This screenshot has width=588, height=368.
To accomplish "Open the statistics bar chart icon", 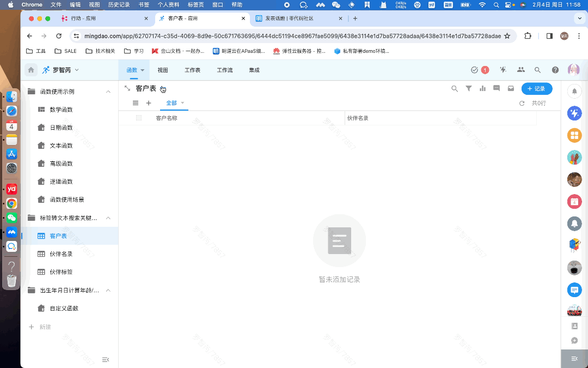I will tap(482, 88).
